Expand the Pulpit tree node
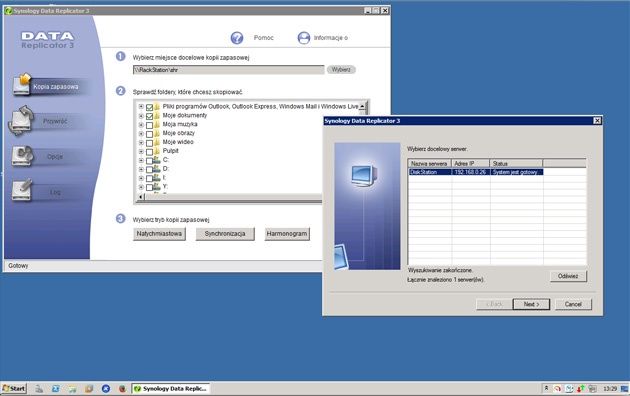The height and width of the screenshot is (396, 630). coord(141,151)
